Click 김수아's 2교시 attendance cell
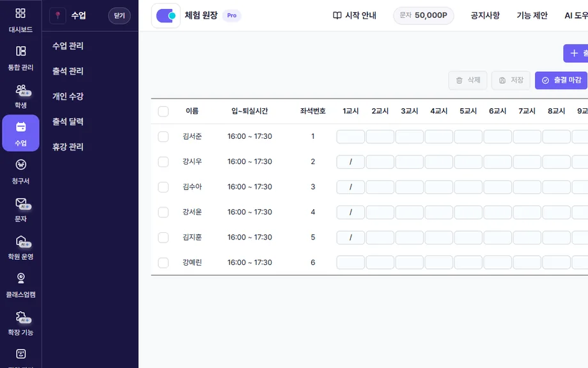Image resolution: width=588 pixels, height=368 pixels. [380, 187]
